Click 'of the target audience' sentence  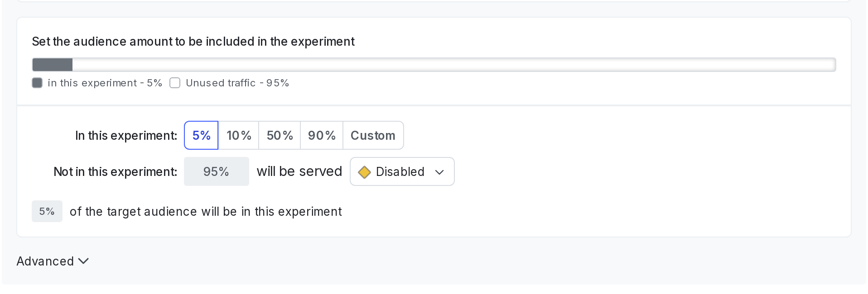pyautogui.click(x=206, y=212)
